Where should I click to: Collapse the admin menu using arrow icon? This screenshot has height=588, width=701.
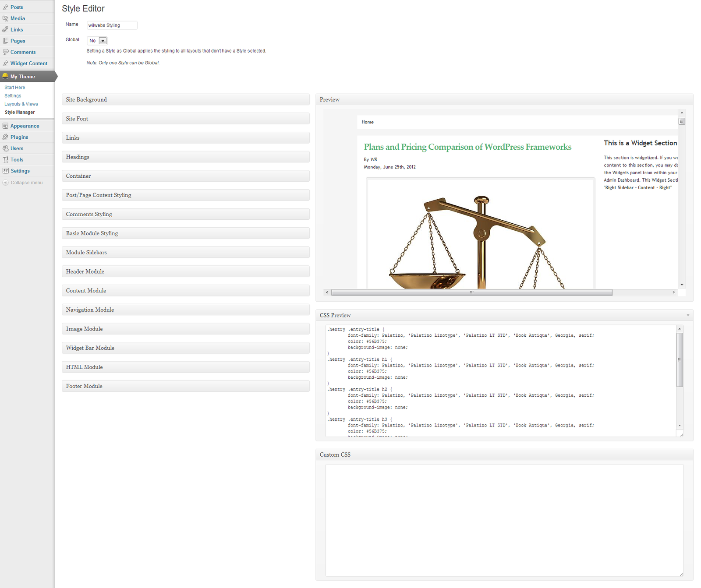5,183
